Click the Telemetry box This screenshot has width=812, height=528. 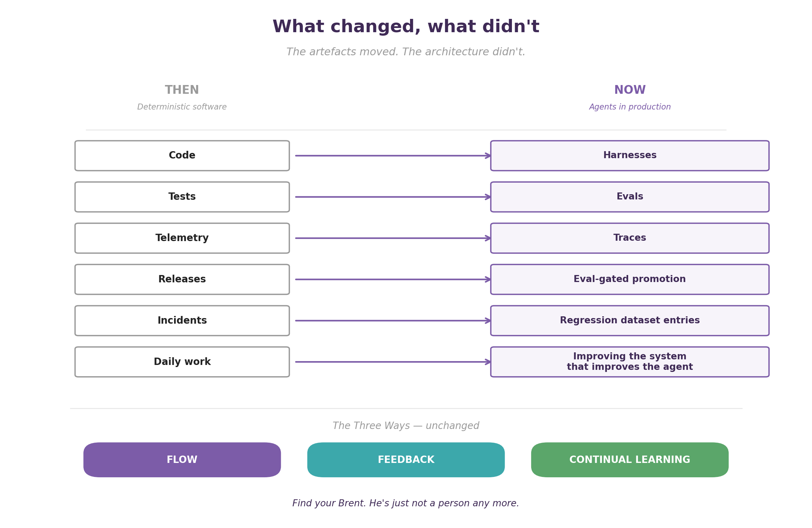click(x=182, y=238)
